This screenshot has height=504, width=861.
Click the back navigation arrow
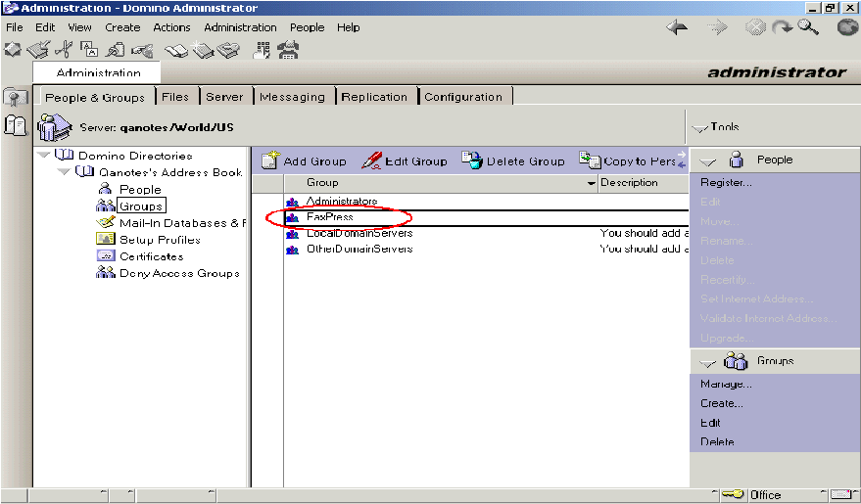pyautogui.click(x=676, y=28)
